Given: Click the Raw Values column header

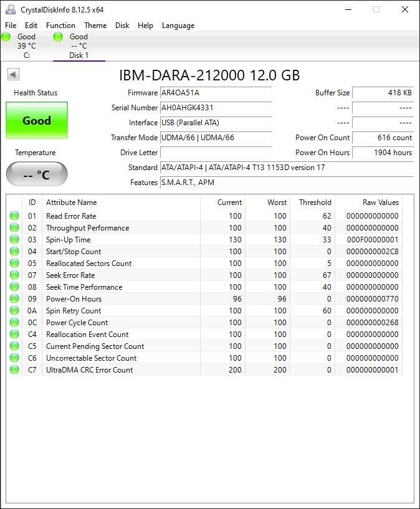Looking at the screenshot, I should click(368, 202).
